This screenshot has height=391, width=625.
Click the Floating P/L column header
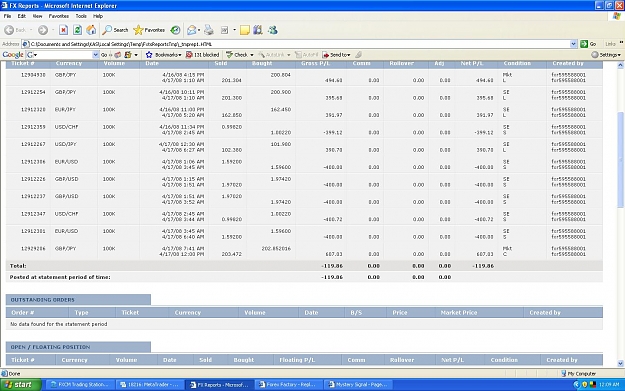pyautogui.click(x=297, y=360)
